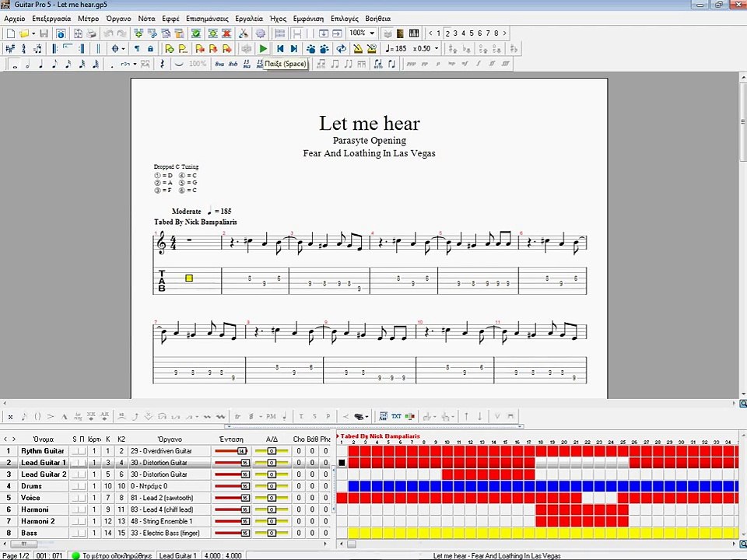Toggle solo for Lead Guitar 2 track
747x560 pixels.
point(75,474)
